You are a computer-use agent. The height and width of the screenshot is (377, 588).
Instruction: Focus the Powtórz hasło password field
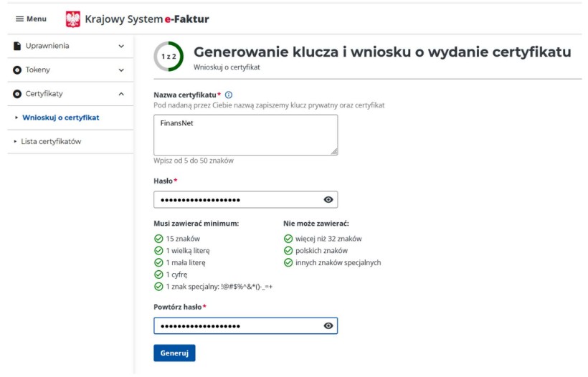tap(246, 325)
